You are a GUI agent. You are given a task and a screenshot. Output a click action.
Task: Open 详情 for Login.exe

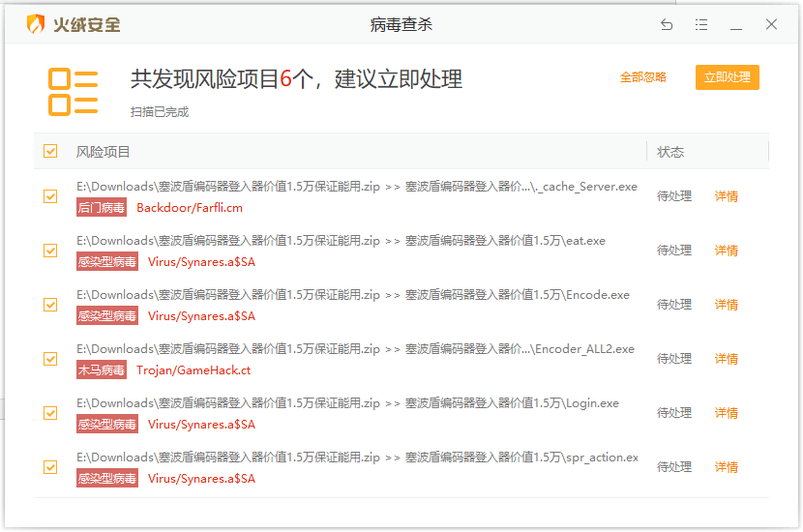tap(727, 413)
